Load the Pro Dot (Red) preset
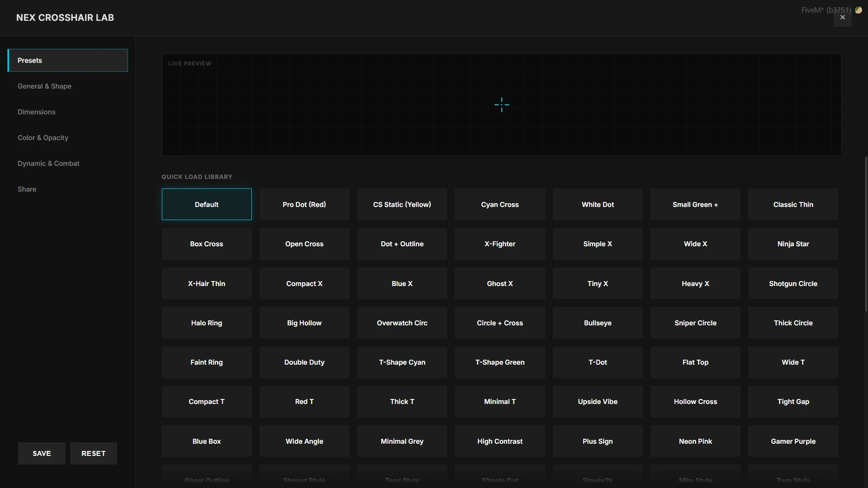The image size is (868, 488). click(304, 204)
